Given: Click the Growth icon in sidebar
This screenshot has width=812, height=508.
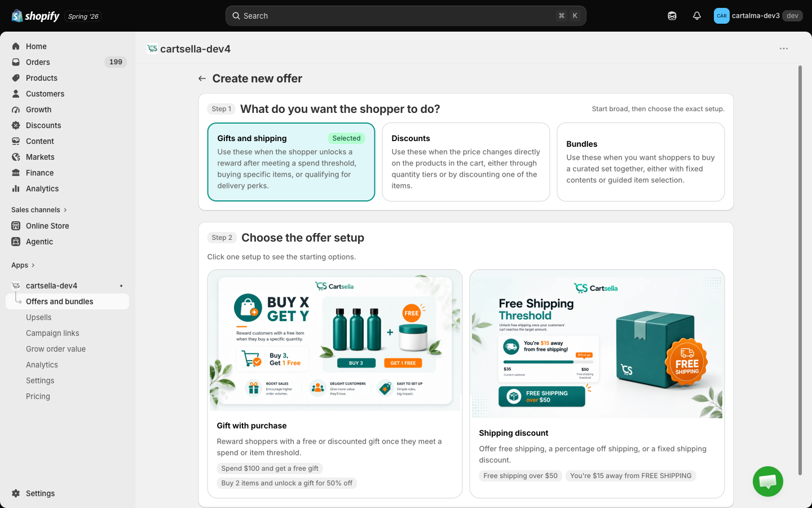Looking at the screenshot, I should pyautogui.click(x=16, y=110).
